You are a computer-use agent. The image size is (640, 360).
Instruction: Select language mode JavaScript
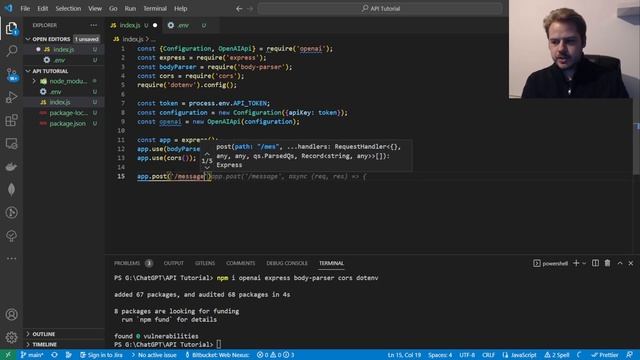click(520, 355)
